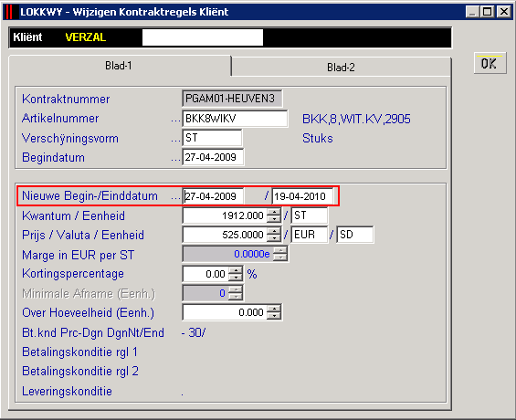The height and width of the screenshot is (420, 516).
Task: Decrease Prijs value with spinner down arrow
Action: pyautogui.click(x=273, y=238)
